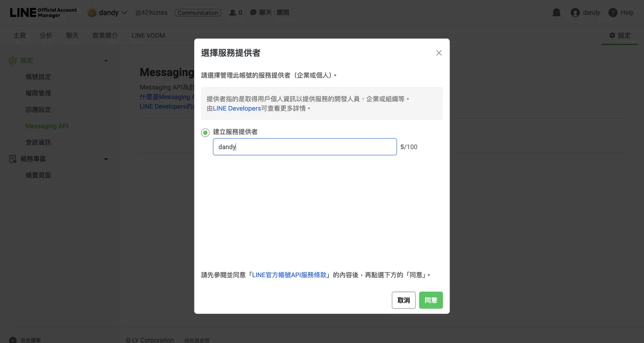Click the 帳務專區 document icon

(x=13, y=159)
